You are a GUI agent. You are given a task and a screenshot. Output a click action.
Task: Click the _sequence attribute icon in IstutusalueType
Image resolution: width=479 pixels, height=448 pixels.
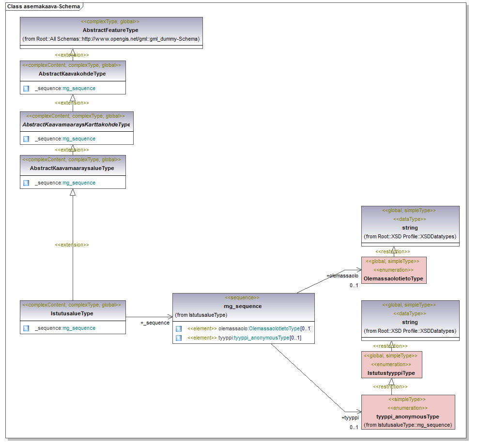pyautogui.click(x=26, y=328)
